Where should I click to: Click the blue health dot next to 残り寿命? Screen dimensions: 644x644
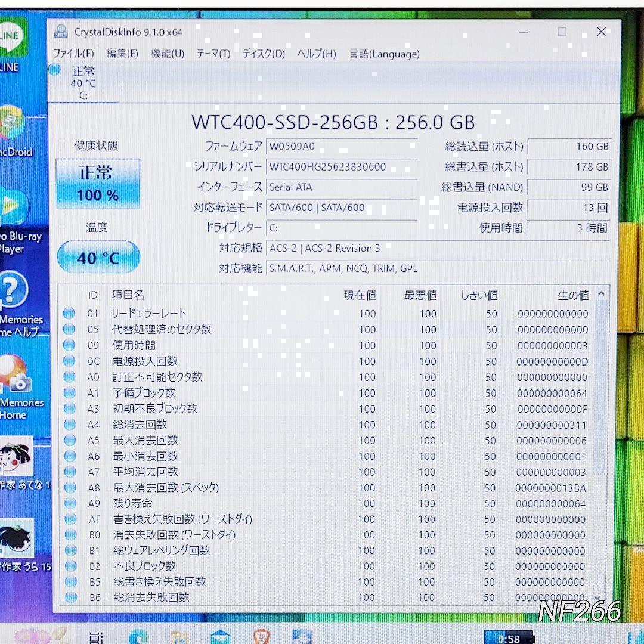pyautogui.click(x=70, y=503)
